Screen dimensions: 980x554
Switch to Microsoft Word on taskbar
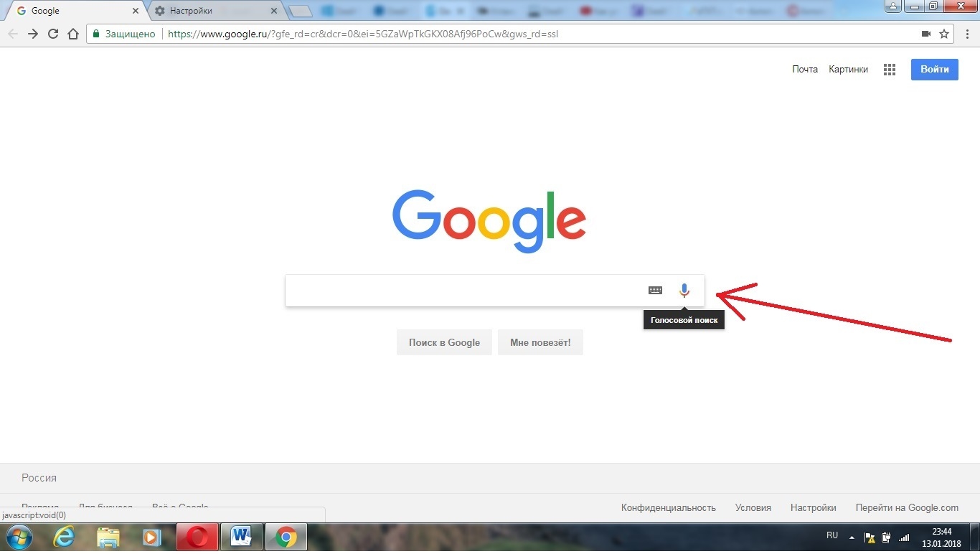(242, 537)
